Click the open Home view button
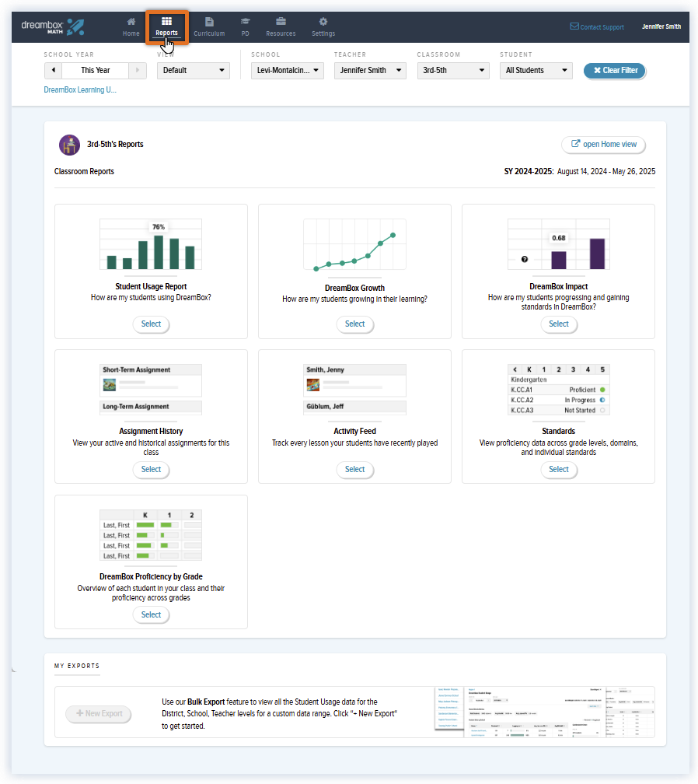Screen dimensions: 698x784 click(x=603, y=145)
